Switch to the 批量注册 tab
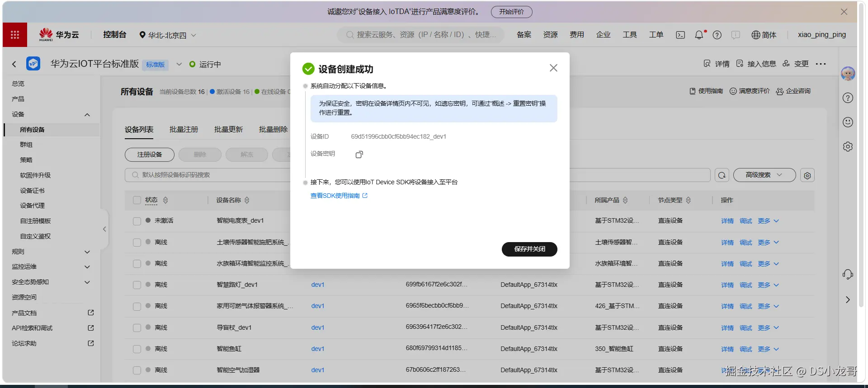 (184, 130)
